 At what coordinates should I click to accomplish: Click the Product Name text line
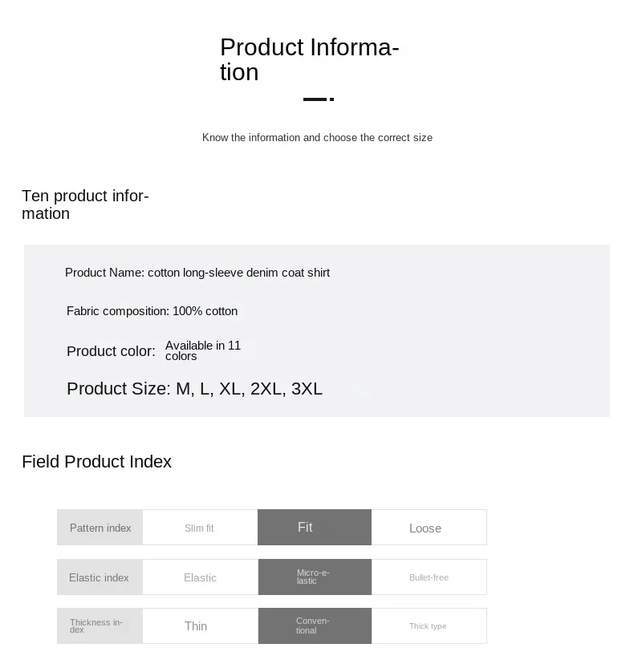click(197, 273)
